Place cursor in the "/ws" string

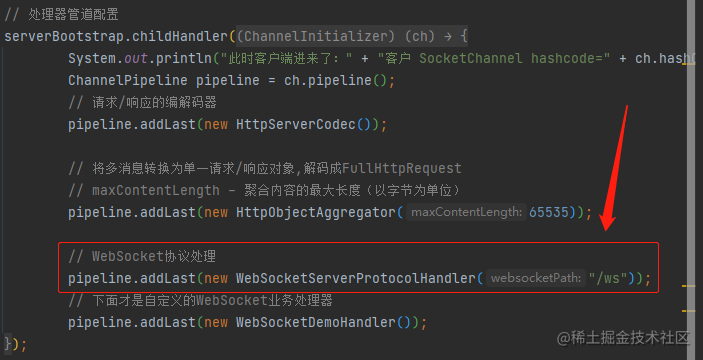[x=607, y=278]
